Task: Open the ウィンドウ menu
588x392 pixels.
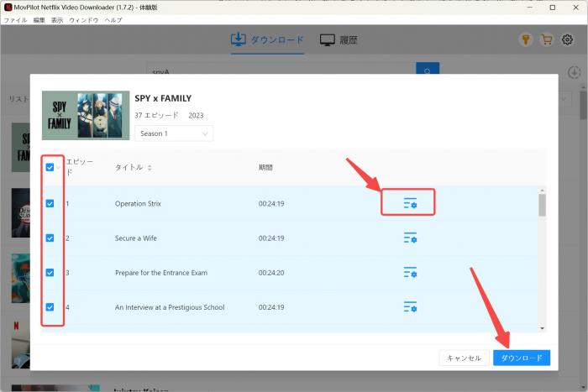Action: [84, 20]
